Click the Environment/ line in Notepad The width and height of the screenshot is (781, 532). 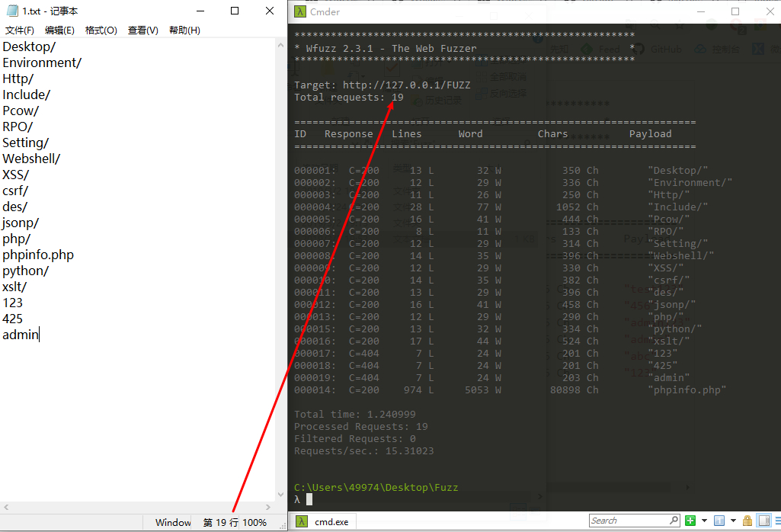(42, 62)
